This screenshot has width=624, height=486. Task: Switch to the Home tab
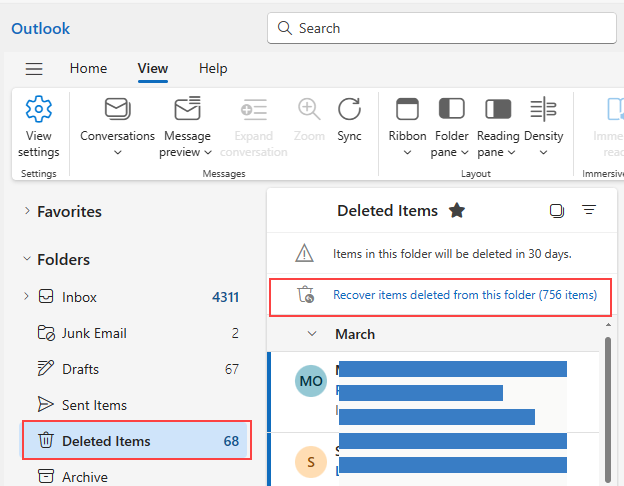pyautogui.click(x=88, y=68)
